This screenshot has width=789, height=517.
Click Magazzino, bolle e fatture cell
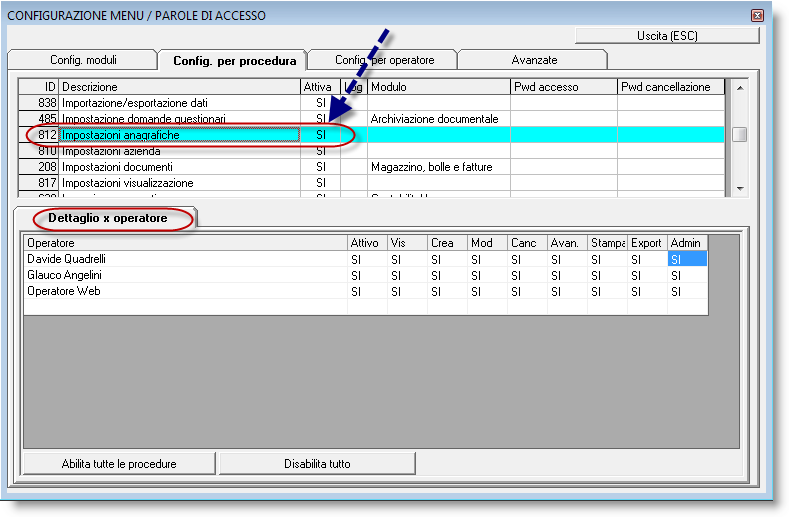click(x=439, y=167)
